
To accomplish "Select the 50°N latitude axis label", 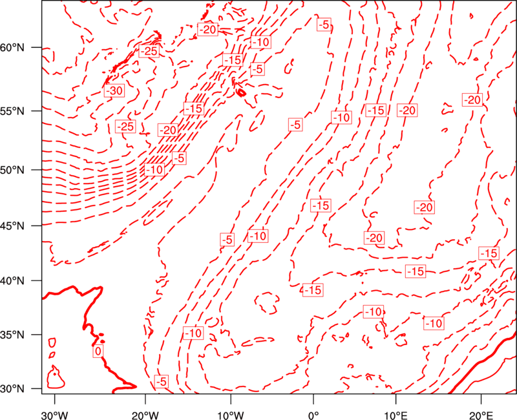I will 12,170.
